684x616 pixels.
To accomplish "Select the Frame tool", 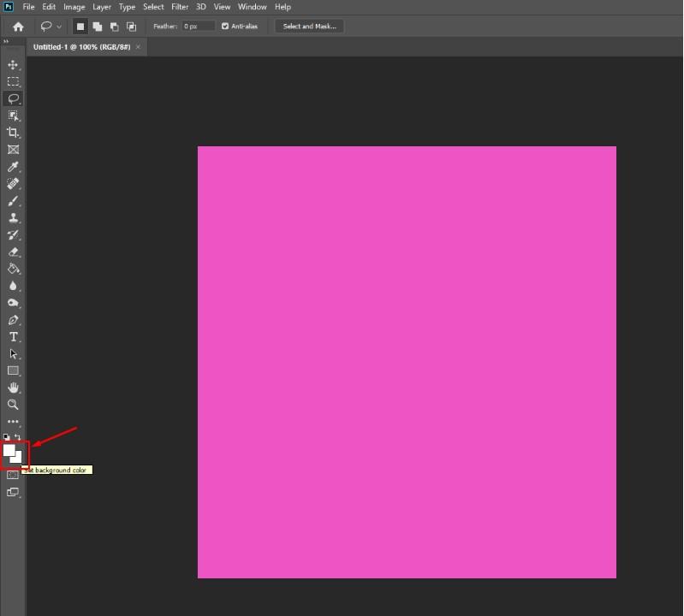I will pos(13,150).
